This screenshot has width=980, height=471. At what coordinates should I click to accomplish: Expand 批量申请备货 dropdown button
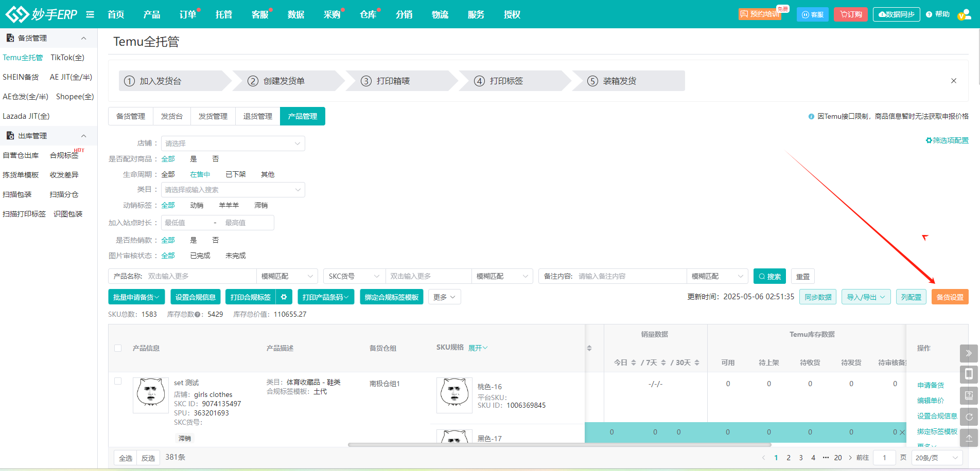pos(136,297)
